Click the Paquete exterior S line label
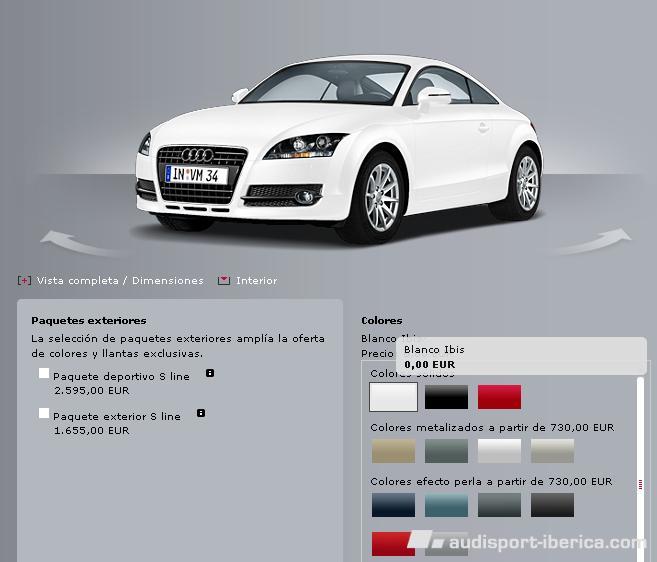Viewport: 657px width, 562px height. click(x=117, y=417)
